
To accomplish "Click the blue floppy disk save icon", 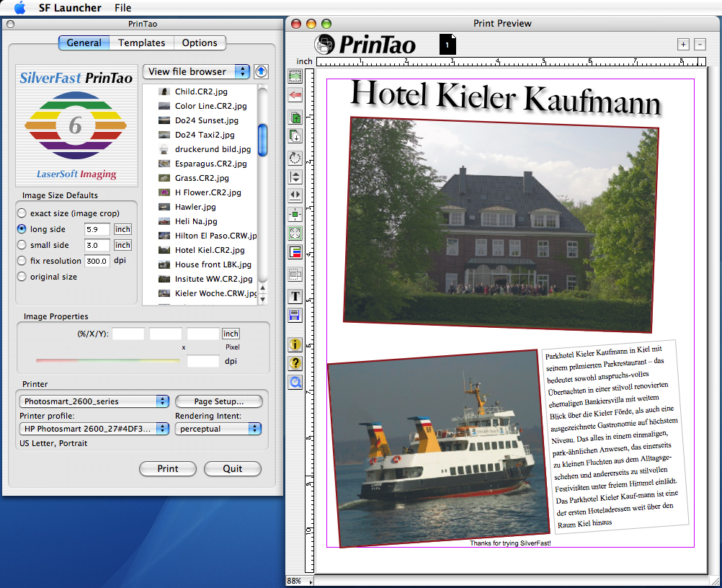I will [x=295, y=315].
